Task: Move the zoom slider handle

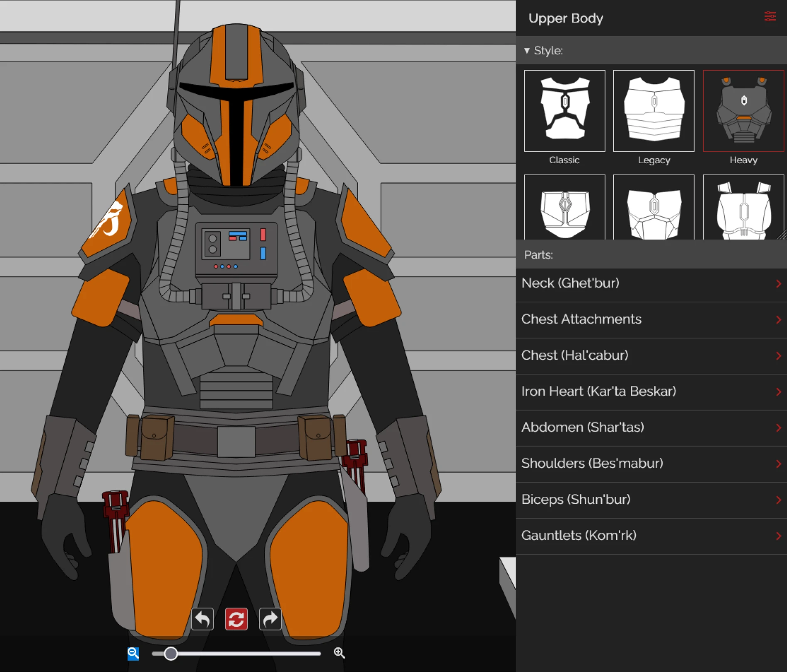Action: coord(171,653)
